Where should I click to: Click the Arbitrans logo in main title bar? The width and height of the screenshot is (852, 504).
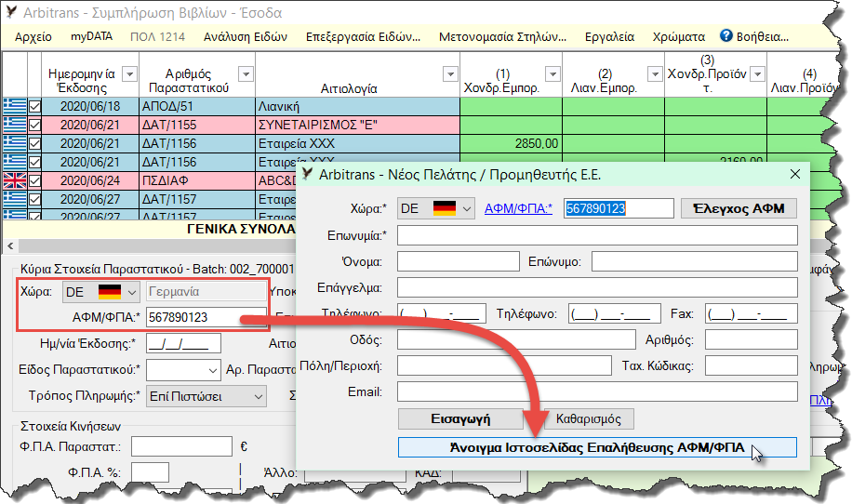coord(11,12)
